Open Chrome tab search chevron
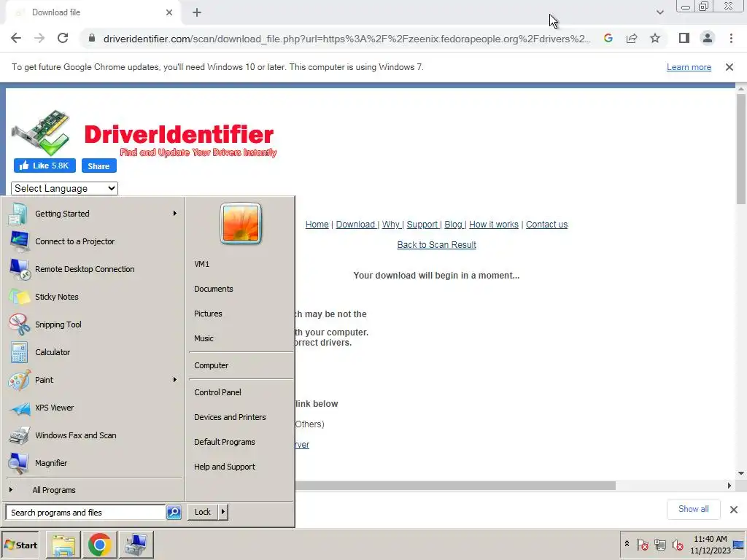Image resolution: width=747 pixels, height=560 pixels. coord(659,12)
